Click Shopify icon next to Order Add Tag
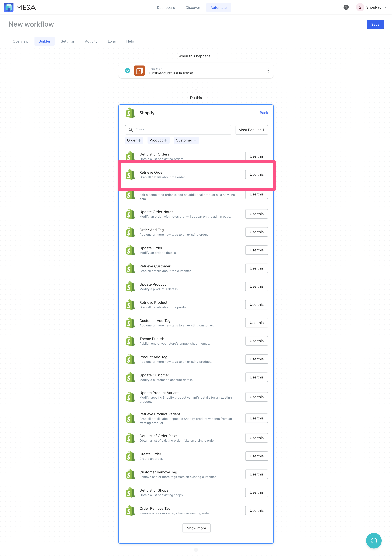 (130, 232)
